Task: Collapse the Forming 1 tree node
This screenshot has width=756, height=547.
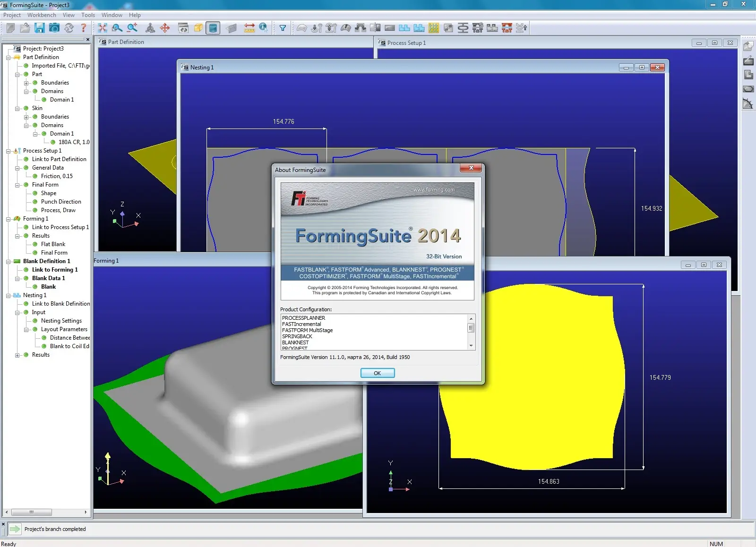Action: [8, 219]
